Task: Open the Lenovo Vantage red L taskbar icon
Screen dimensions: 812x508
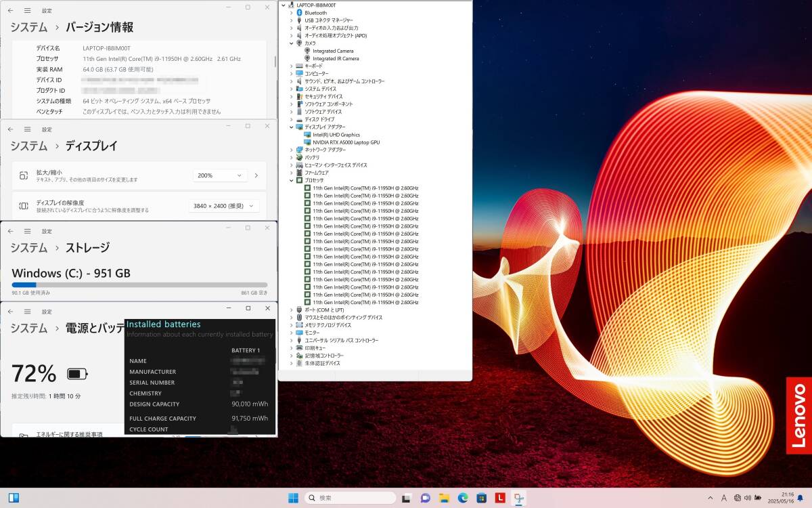Action: (500, 498)
